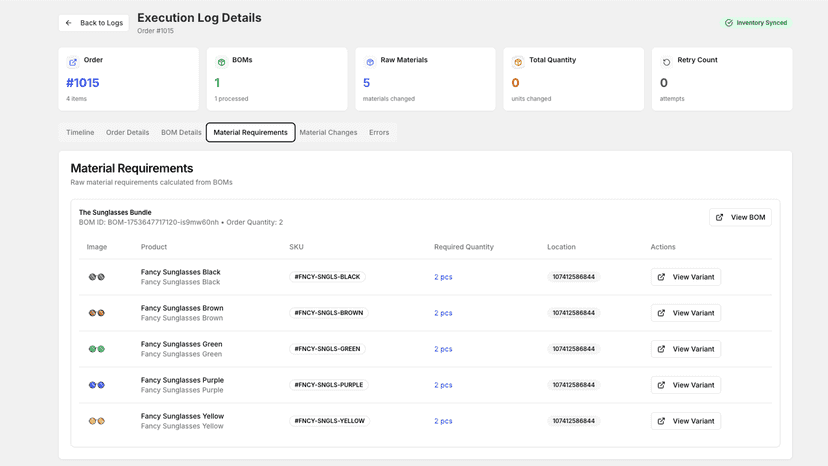
Task: Click 2 pcs quantity in the Brown row
Action: point(443,313)
